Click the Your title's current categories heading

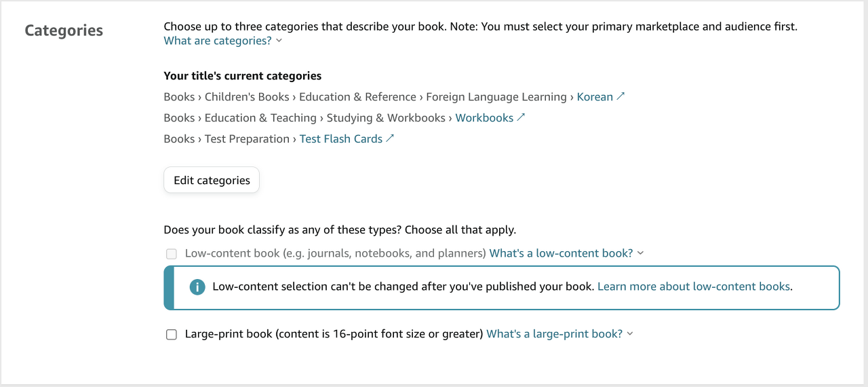(243, 76)
